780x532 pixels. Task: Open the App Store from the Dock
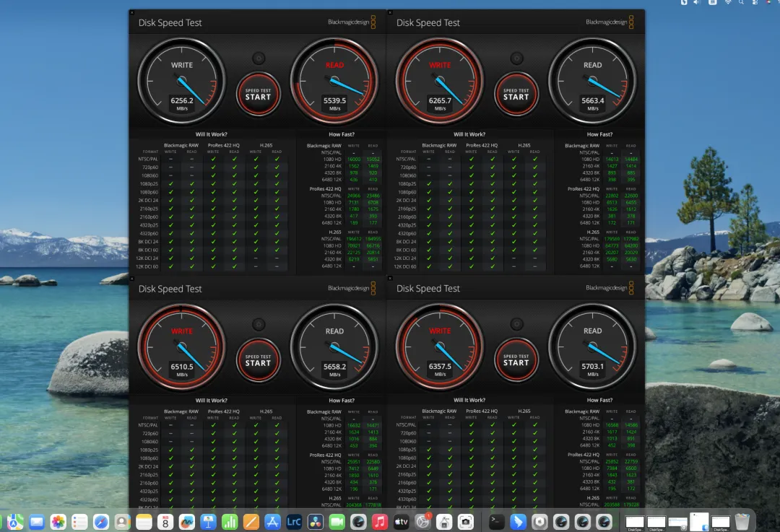[272, 522]
